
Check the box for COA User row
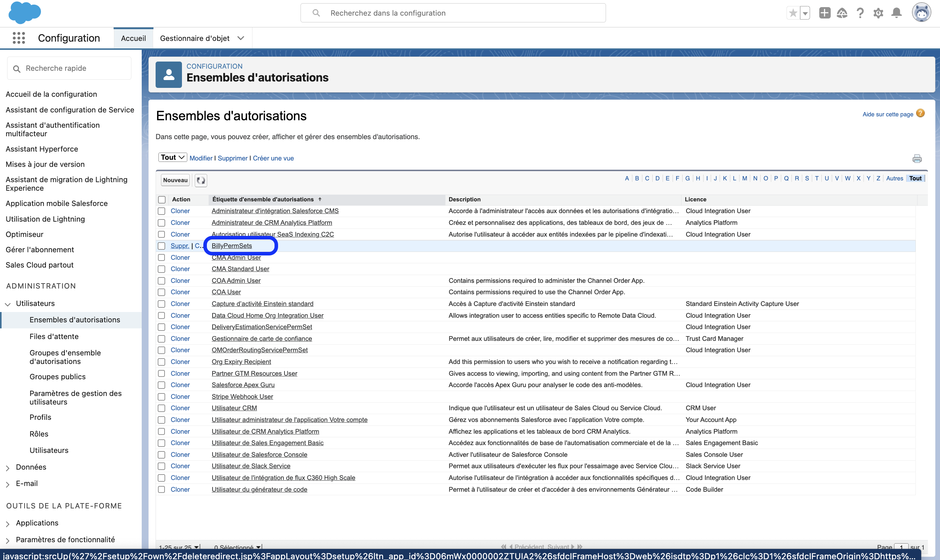coord(162,292)
